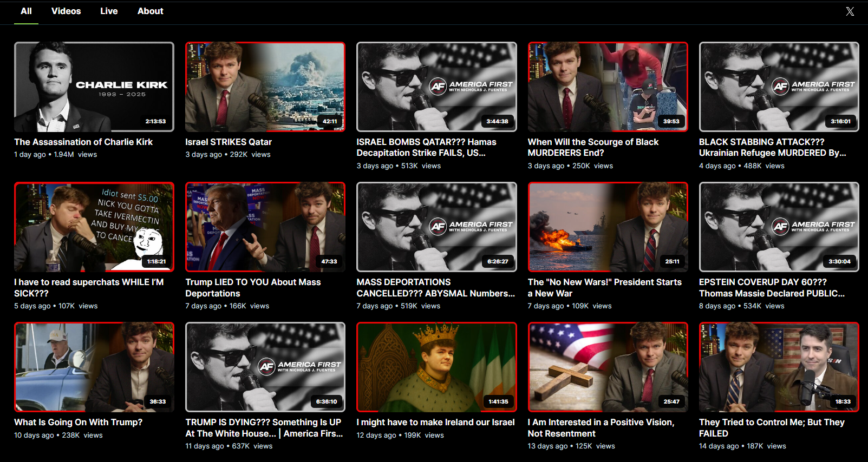
Task: Click '7 days ago • 166K views' text
Action: point(227,306)
